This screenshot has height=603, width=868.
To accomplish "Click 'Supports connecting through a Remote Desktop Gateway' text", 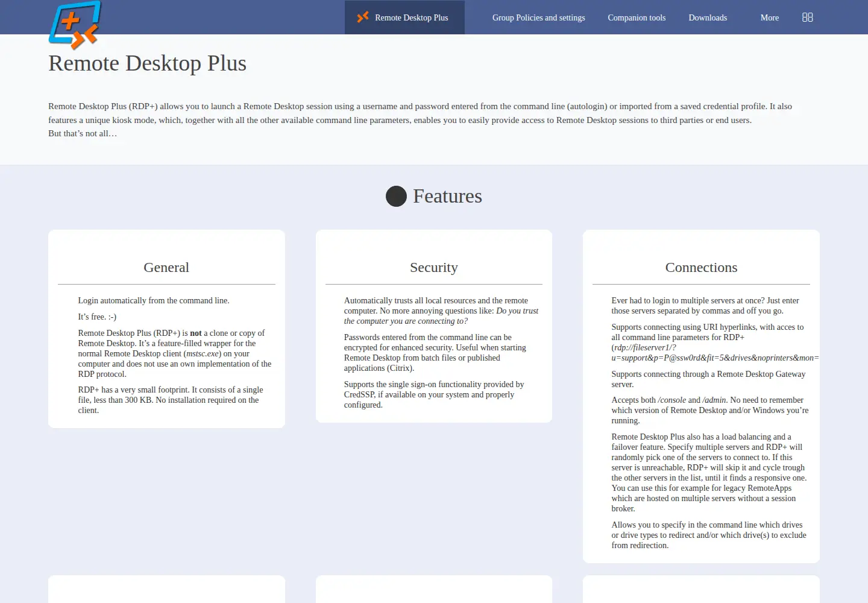I will (x=708, y=379).
